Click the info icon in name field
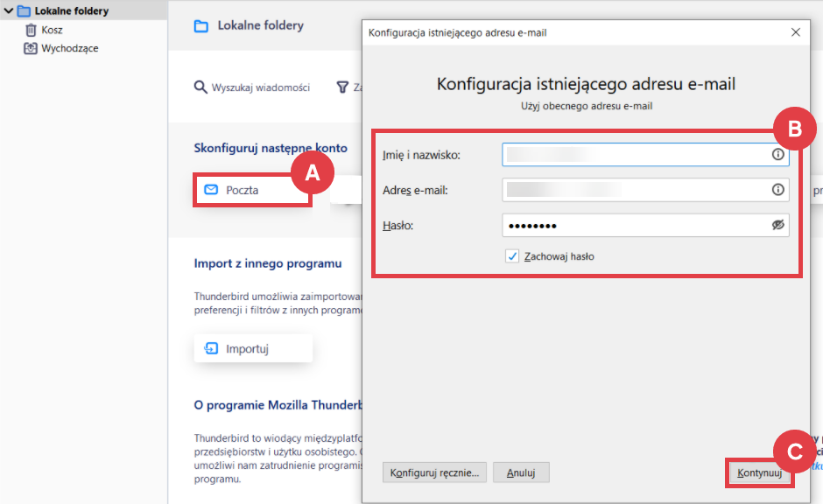 [x=777, y=155]
